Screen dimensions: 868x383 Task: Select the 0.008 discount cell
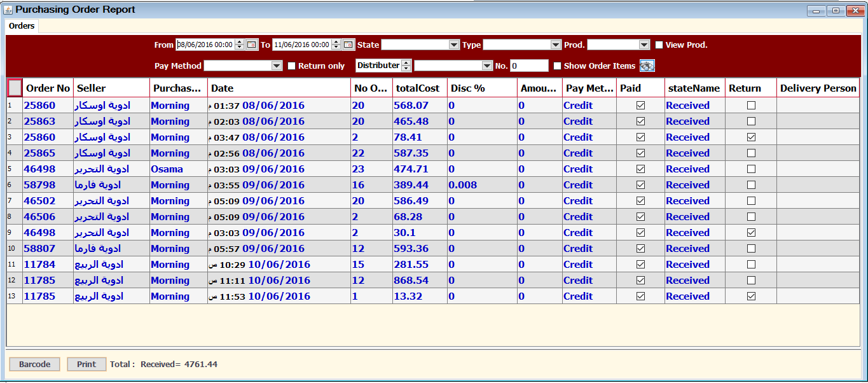coord(482,185)
